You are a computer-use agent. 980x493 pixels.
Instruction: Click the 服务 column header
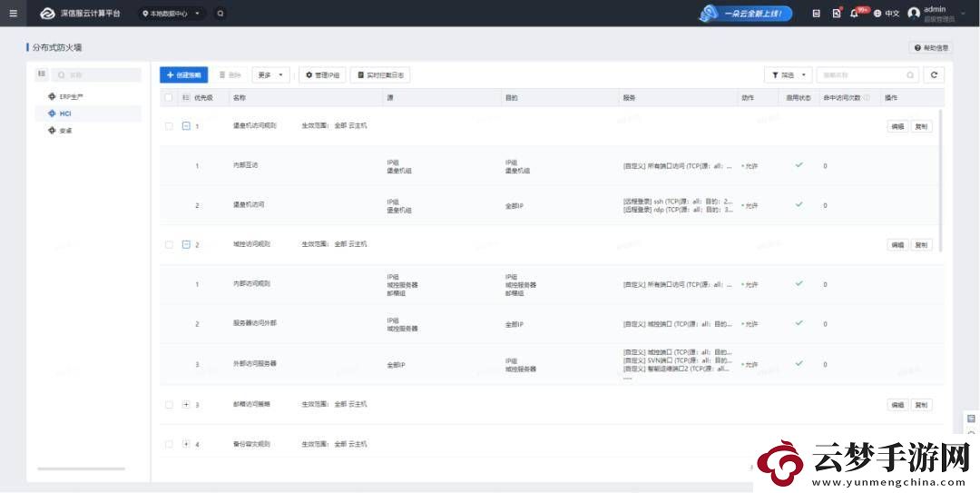point(630,97)
